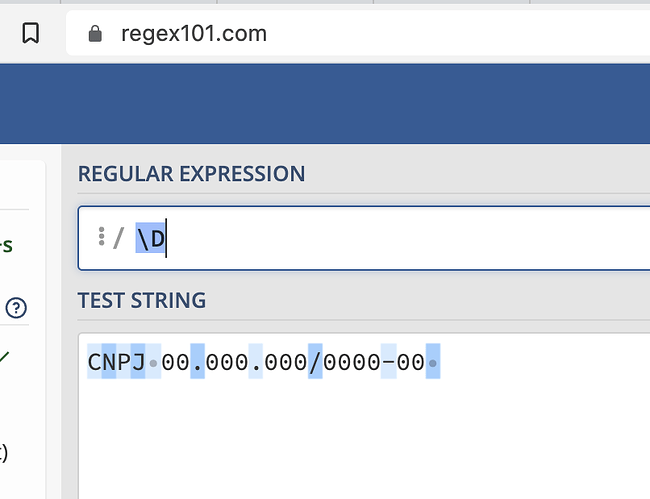The image size is (650, 499).
Task: Click the question mark help icon
Action: [16, 308]
